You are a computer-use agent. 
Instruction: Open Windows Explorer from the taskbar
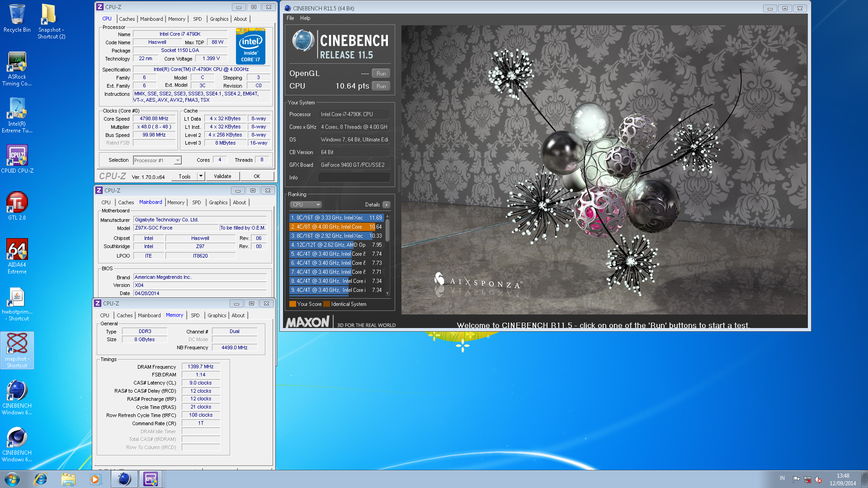coord(68,479)
